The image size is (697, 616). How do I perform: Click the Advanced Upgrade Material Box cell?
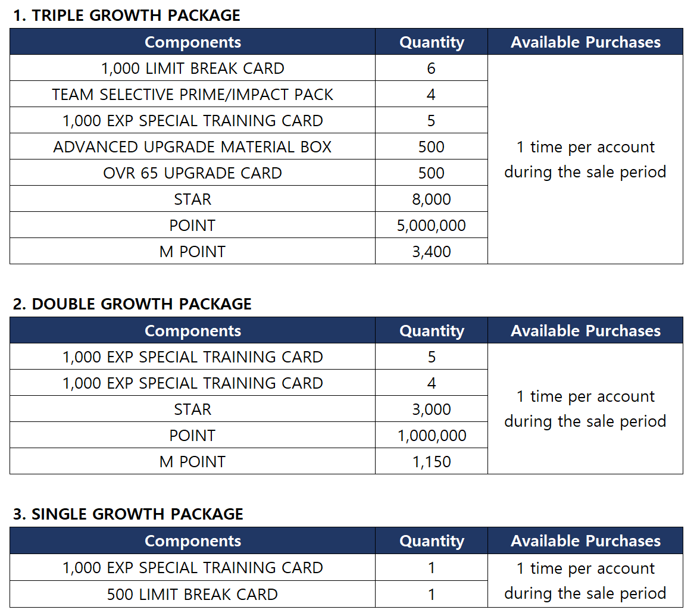(x=192, y=147)
